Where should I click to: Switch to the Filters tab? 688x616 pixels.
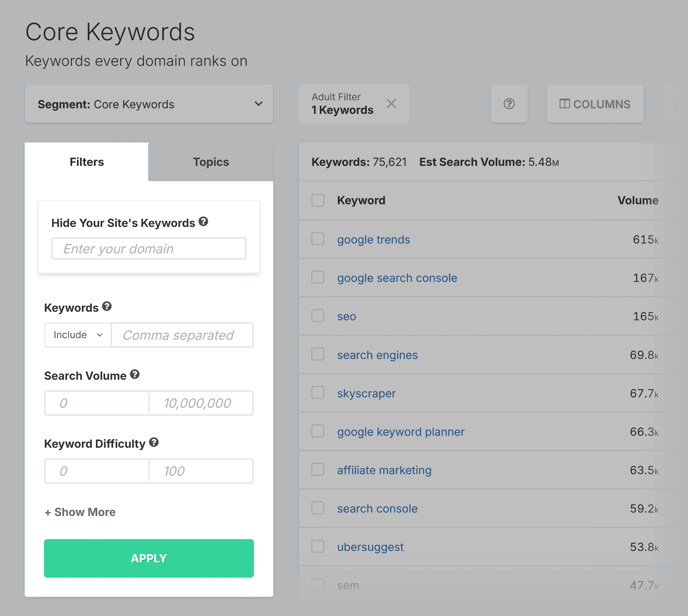pyautogui.click(x=88, y=161)
